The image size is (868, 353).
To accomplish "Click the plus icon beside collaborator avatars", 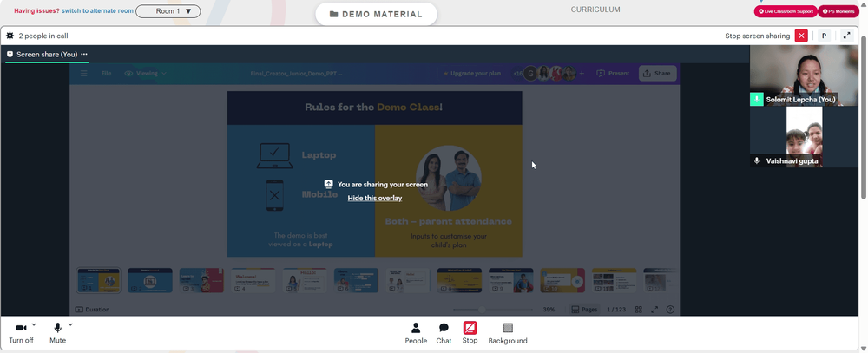I will tap(582, 73).
